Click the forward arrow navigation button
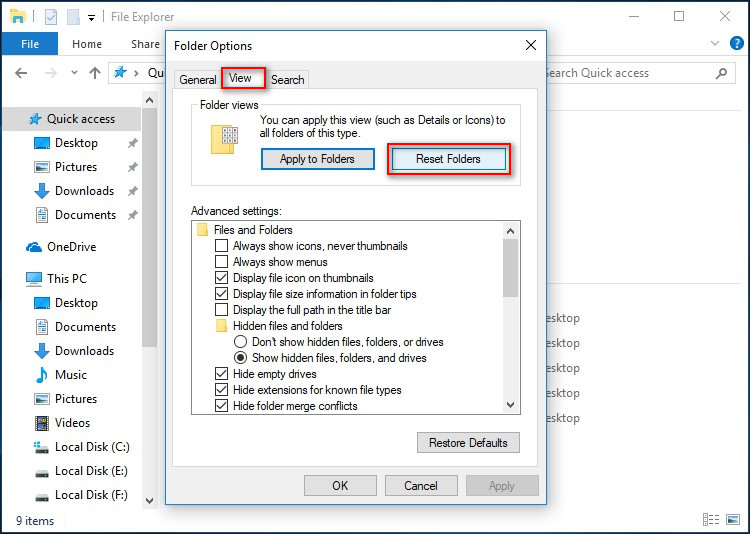This screenshot has height=534, width=750. click(x=50, y=73)
